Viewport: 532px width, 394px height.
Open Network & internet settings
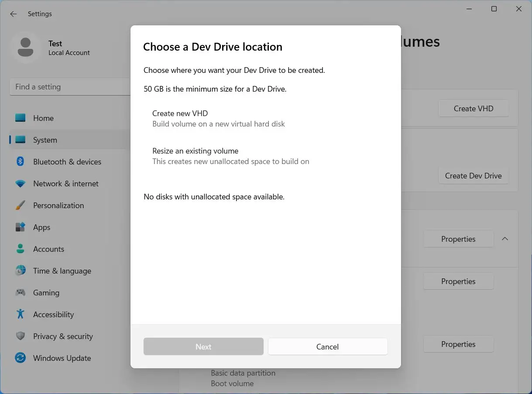(x=65, y=183)
